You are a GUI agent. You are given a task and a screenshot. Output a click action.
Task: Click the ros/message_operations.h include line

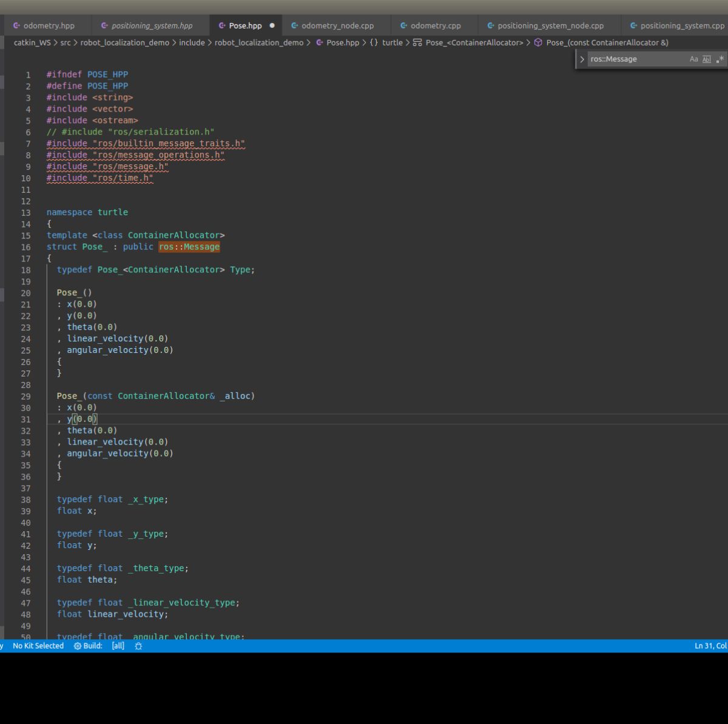(x=135, y=155)
